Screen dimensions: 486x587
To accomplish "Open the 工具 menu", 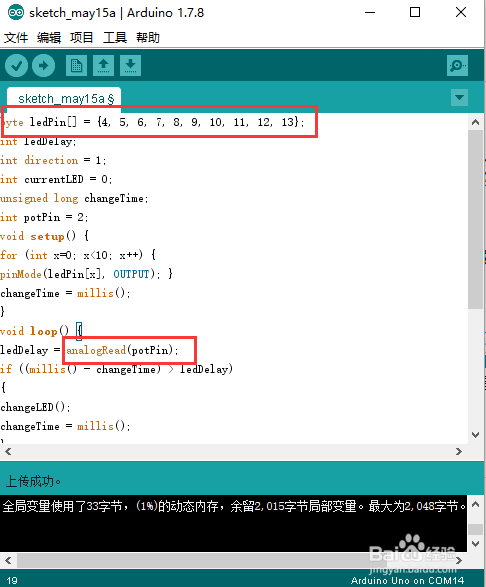I will pyautogui.click(x=115, y=38).
